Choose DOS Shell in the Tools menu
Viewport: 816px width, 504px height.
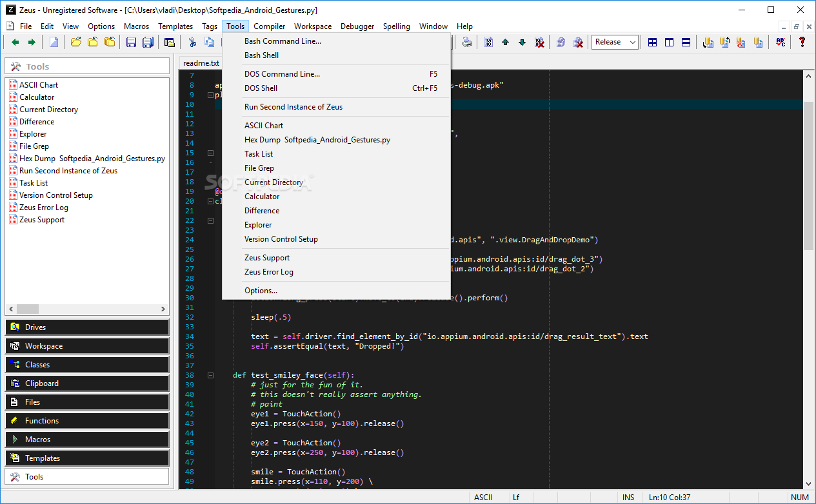[336, 88]
